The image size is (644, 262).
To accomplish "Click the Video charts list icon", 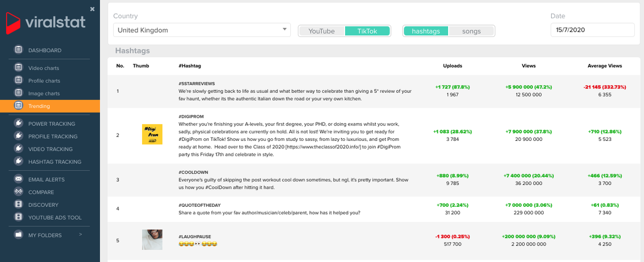I will click(x=19, y=68).
